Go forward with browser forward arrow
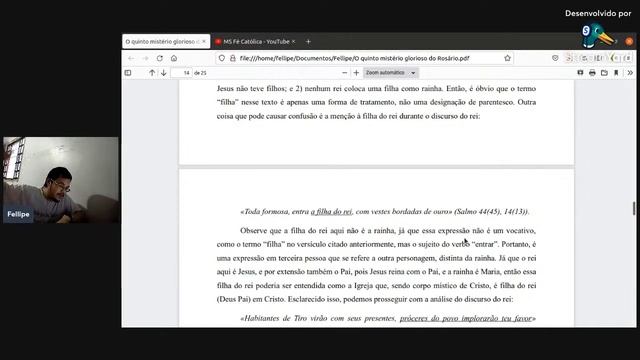 (145, 58)
